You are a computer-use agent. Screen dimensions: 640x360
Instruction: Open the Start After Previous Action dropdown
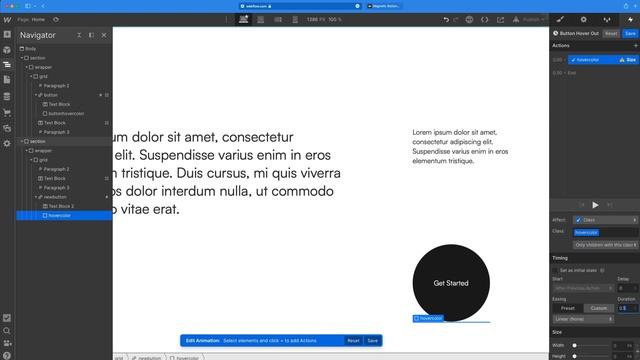pos(583,288)
